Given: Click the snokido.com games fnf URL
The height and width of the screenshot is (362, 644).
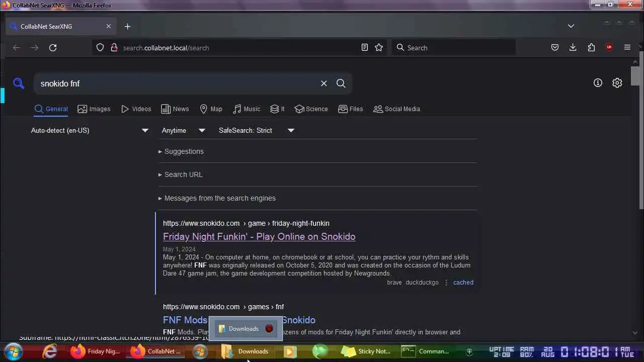Looking at the screenshot, I should click(x=223, y=307).
